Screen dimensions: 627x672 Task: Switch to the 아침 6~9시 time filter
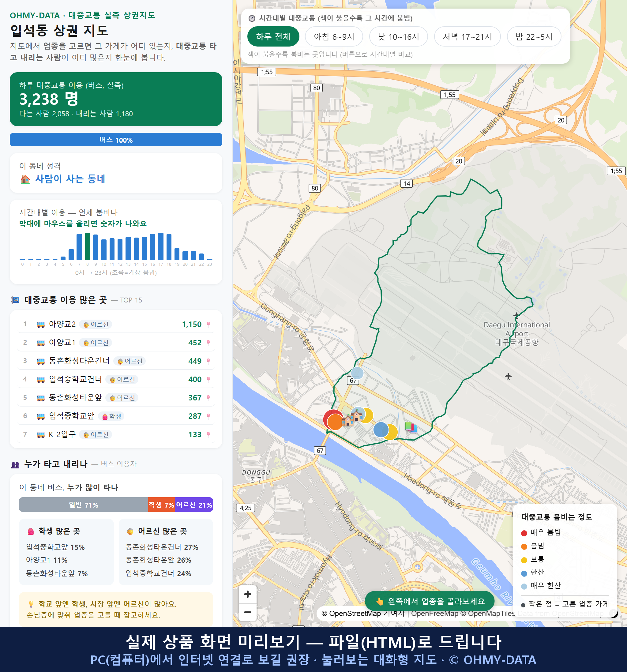pos(334,36)
